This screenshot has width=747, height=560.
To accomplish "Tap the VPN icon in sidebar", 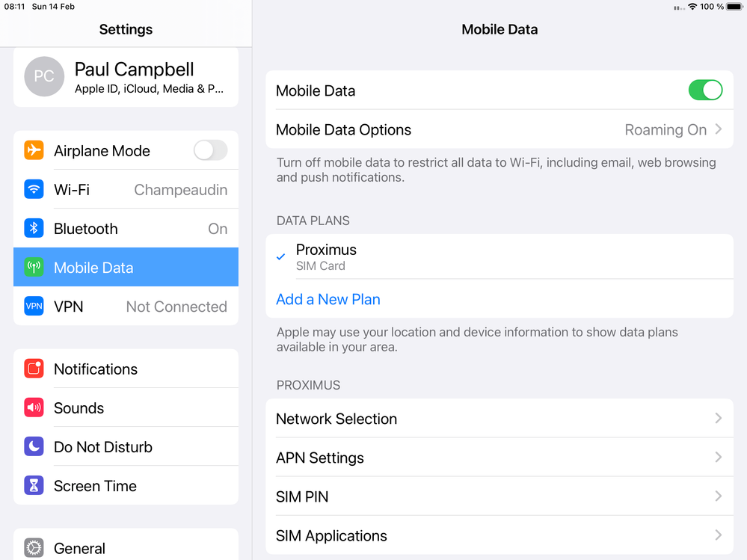I will [x=34, y=307].
